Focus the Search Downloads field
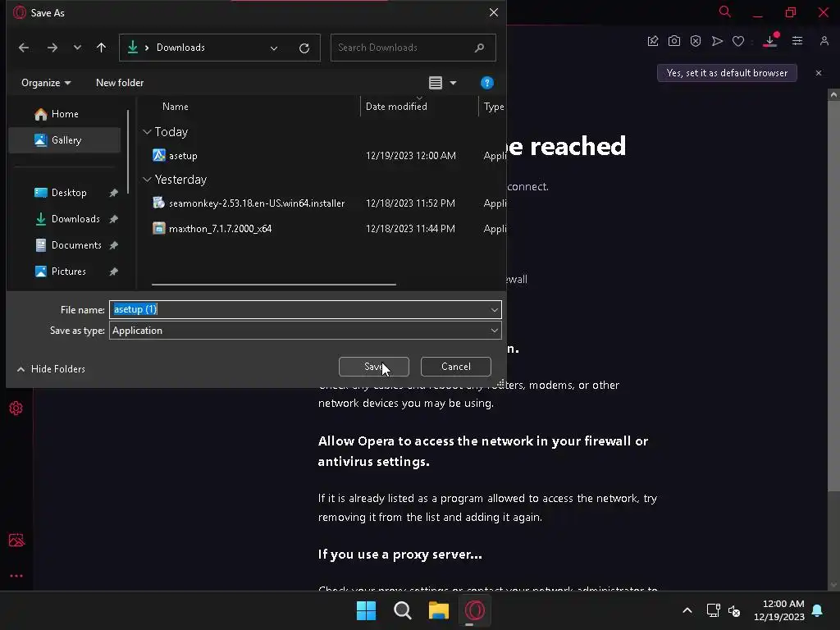Viewport: 840px width, 630px height. pyautogui.click(x=413, y=48)
